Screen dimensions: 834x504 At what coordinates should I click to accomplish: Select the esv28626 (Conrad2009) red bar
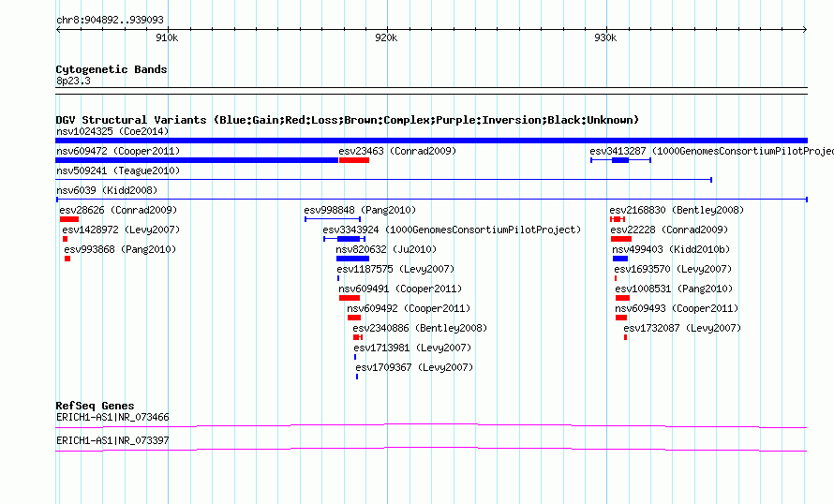[69, 219]
